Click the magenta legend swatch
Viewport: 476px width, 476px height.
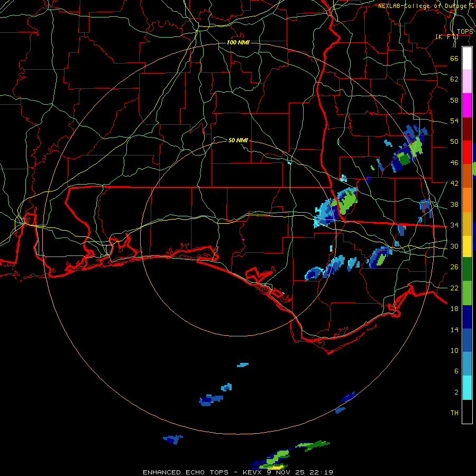[467, 105]
